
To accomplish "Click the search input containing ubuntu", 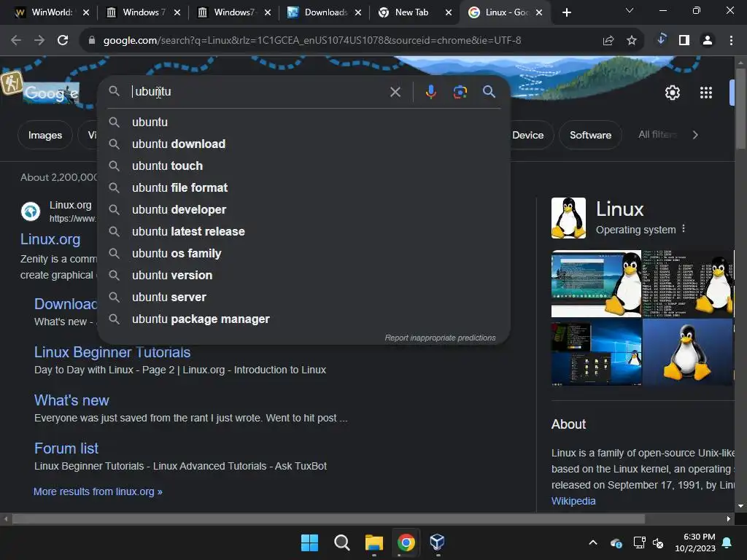I will coord(258,91).
